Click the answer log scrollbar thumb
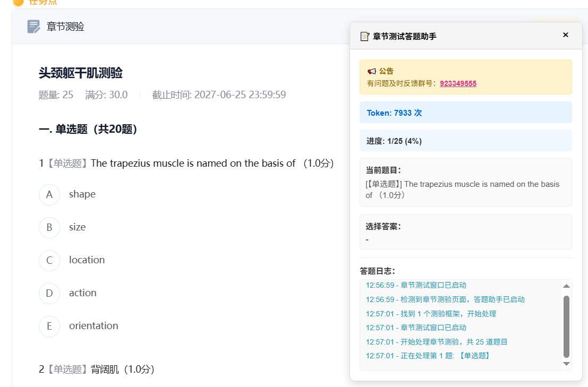Viewport: 588px width, 387px height. tap(566, 326)
